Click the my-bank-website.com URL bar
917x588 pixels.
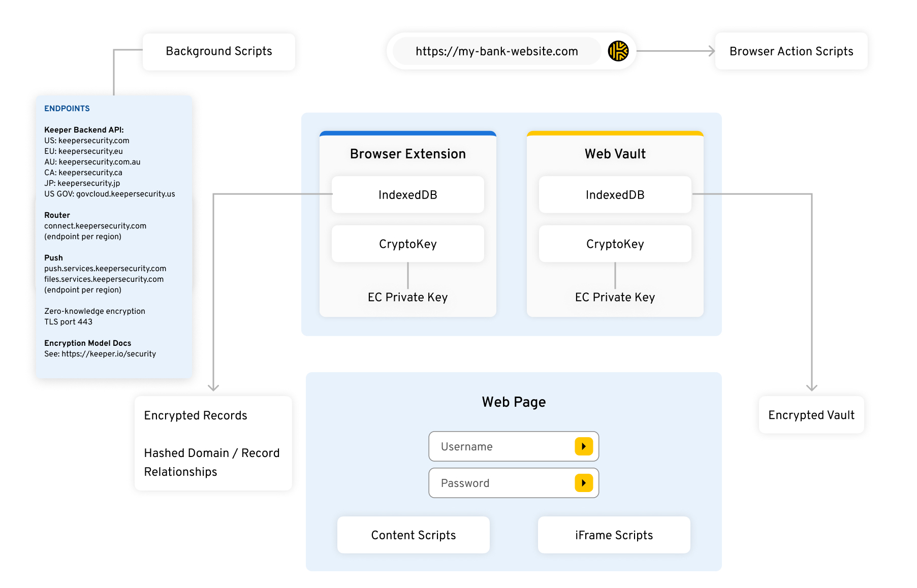(496, 51)
